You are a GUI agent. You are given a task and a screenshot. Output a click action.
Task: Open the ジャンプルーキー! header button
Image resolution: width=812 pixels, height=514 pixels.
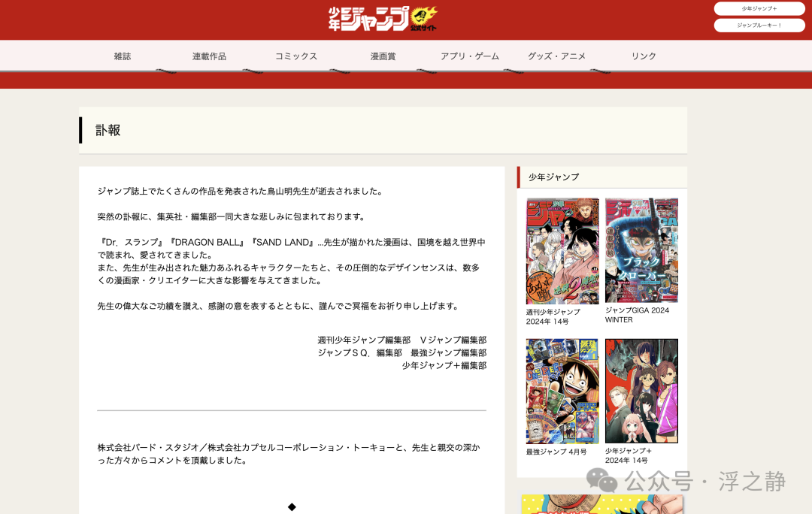pos(759,25)
